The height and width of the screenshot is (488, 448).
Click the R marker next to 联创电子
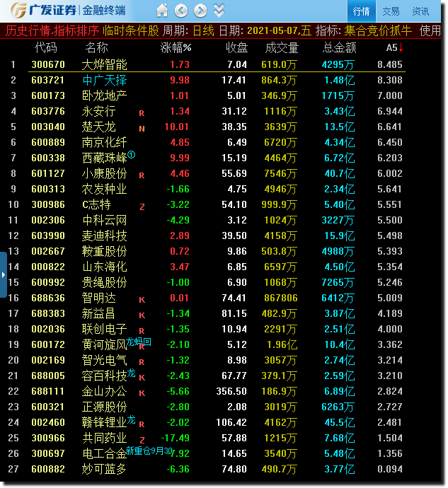(142, 331)
